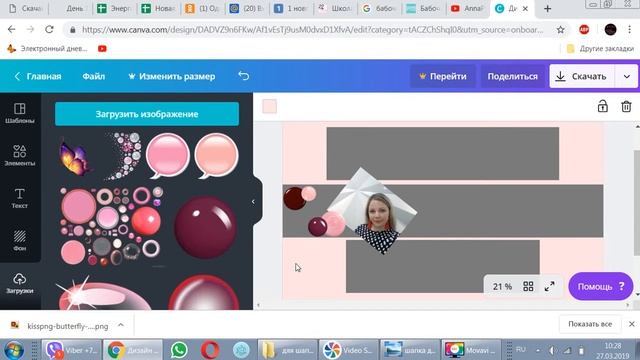Bookmark this page with star icon
Screen dimensions: 640x360
click(560, 29)
